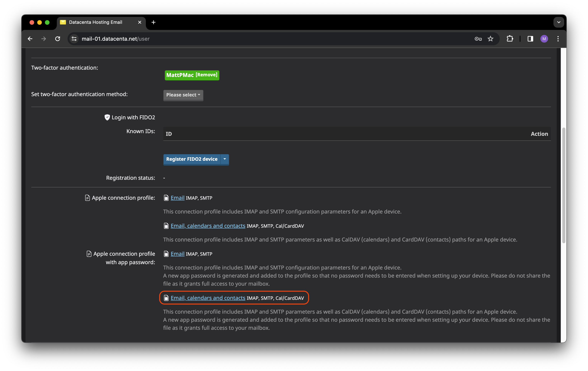Open site information icon in address bar
The width and height of the screenshot is (588, 371).
[74, 39]
